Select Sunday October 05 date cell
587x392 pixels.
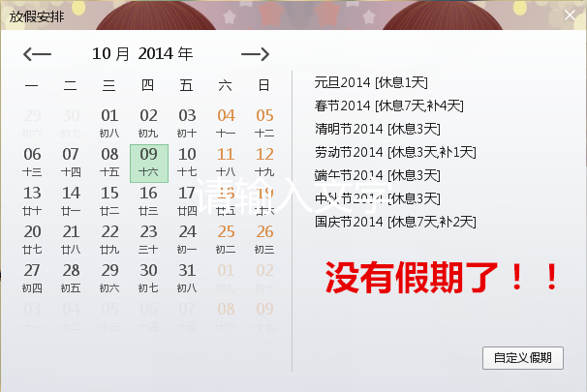(264, 123)
